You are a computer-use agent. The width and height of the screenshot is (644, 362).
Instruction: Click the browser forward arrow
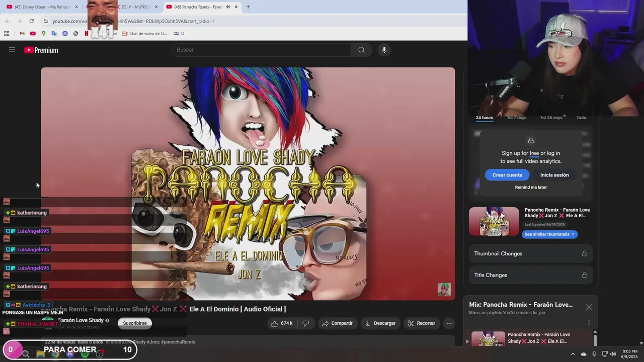point(19,21)
